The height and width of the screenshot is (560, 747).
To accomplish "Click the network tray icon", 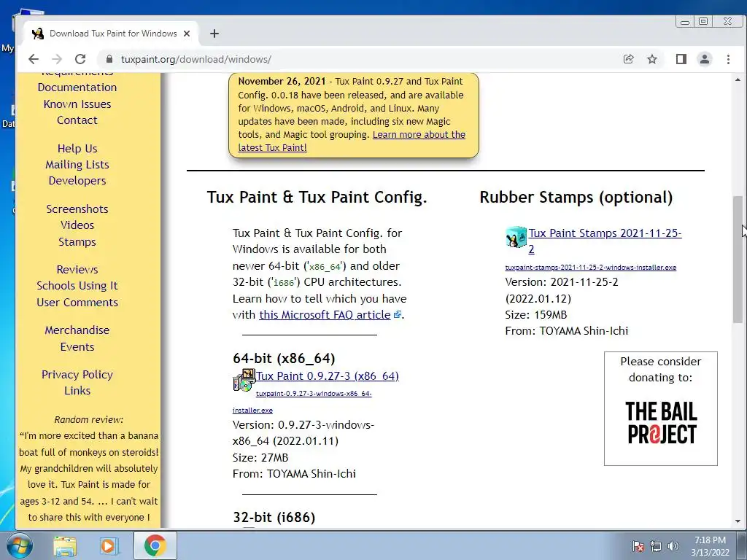I will point(656,546).
